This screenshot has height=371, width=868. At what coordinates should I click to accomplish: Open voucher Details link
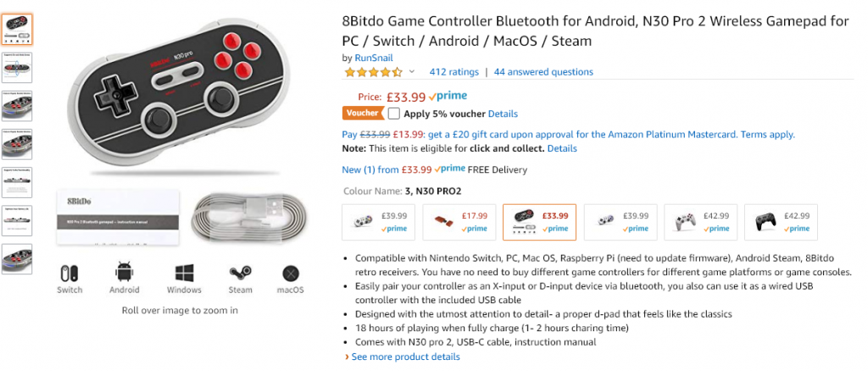pos(503,114)
